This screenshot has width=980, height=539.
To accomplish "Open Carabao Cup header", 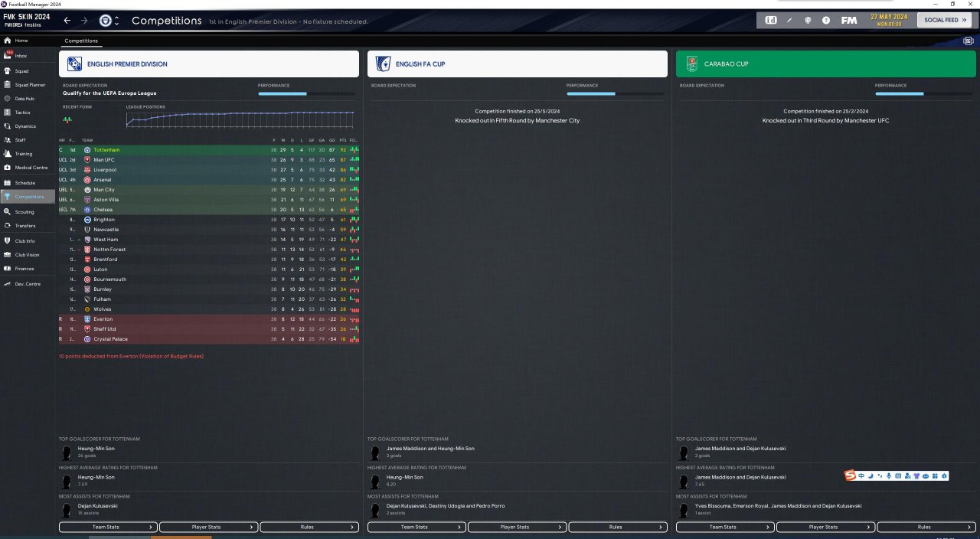I will (825, 64).
